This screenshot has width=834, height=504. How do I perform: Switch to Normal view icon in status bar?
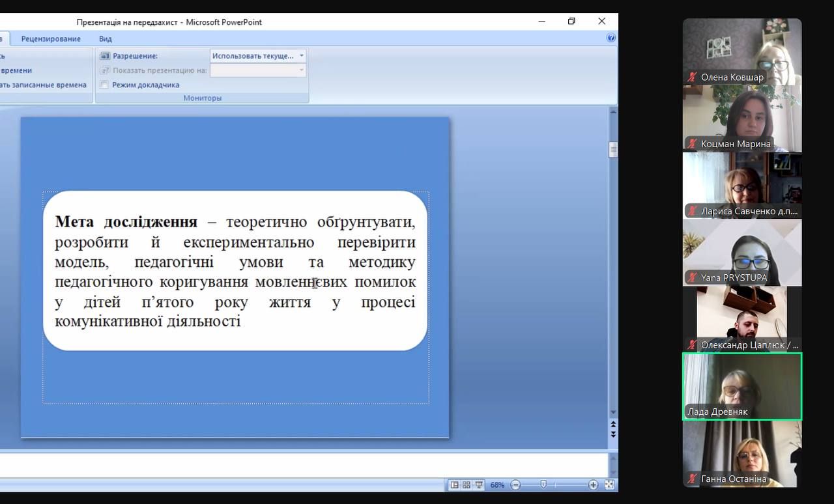pos(455,485)
